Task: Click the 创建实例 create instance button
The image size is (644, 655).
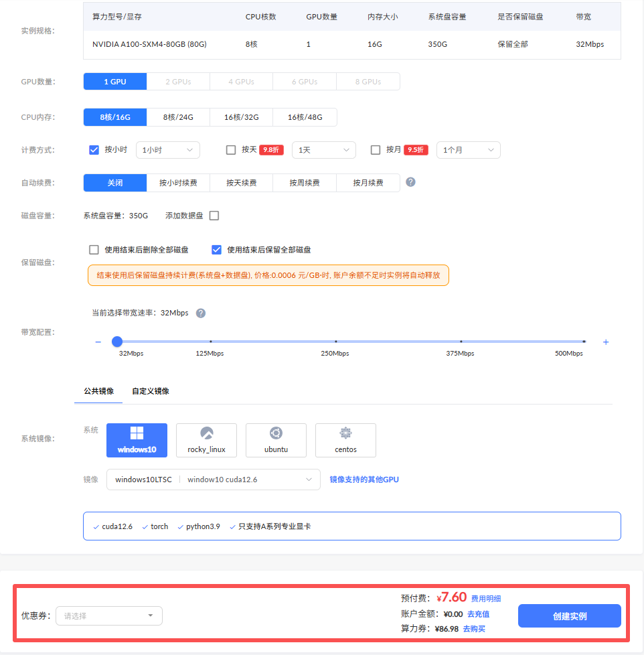Action: [x=570, y=615]
